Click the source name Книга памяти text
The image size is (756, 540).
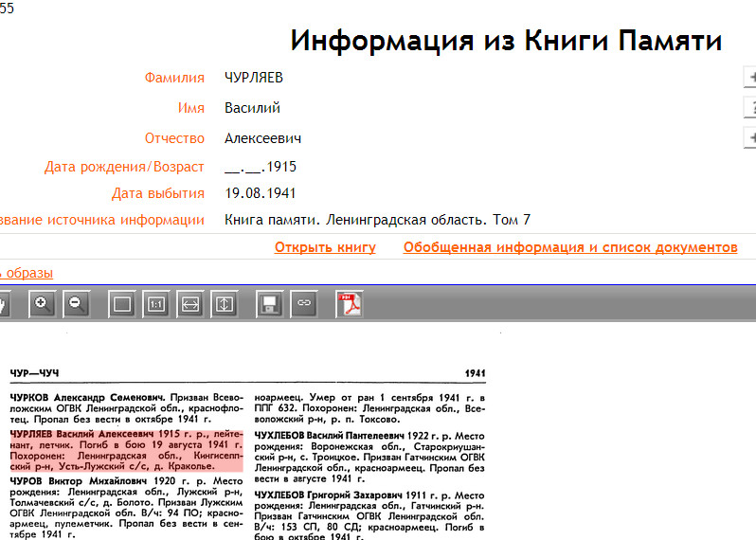click(x=377, y=220)
